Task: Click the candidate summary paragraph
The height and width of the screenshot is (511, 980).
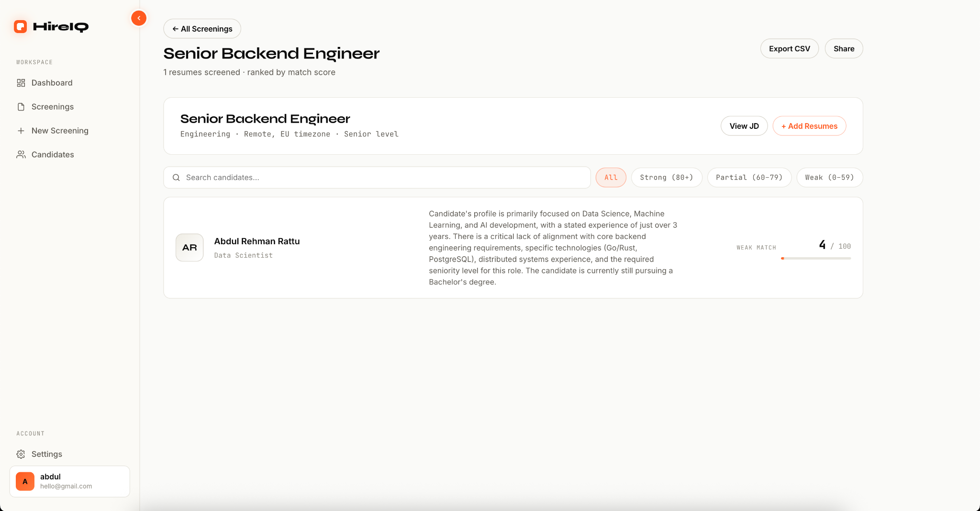Action: tap(553, 248)
